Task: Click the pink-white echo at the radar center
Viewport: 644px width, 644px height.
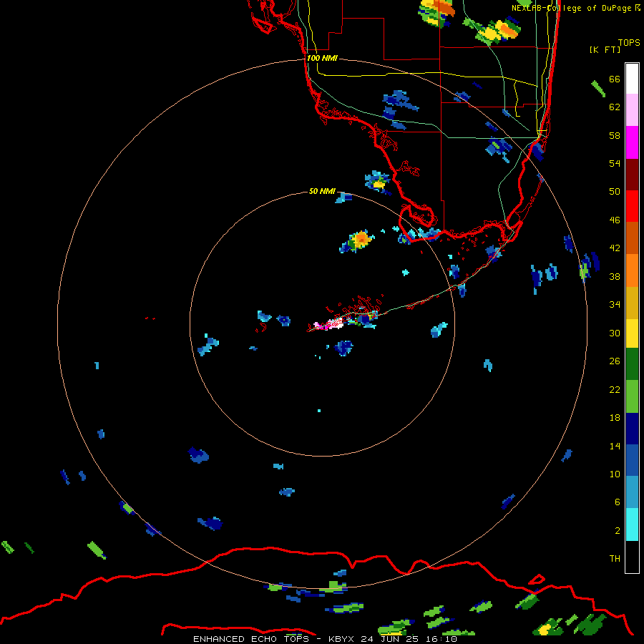Action: 328,324
